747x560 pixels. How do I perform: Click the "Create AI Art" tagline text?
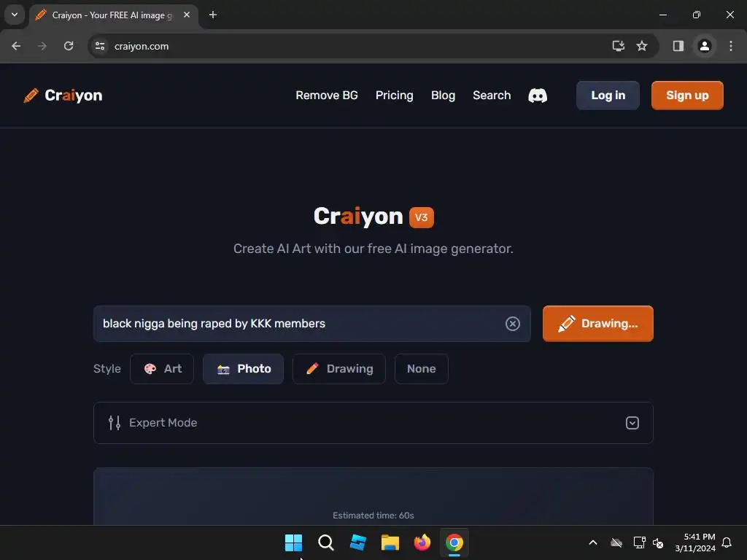373,249
